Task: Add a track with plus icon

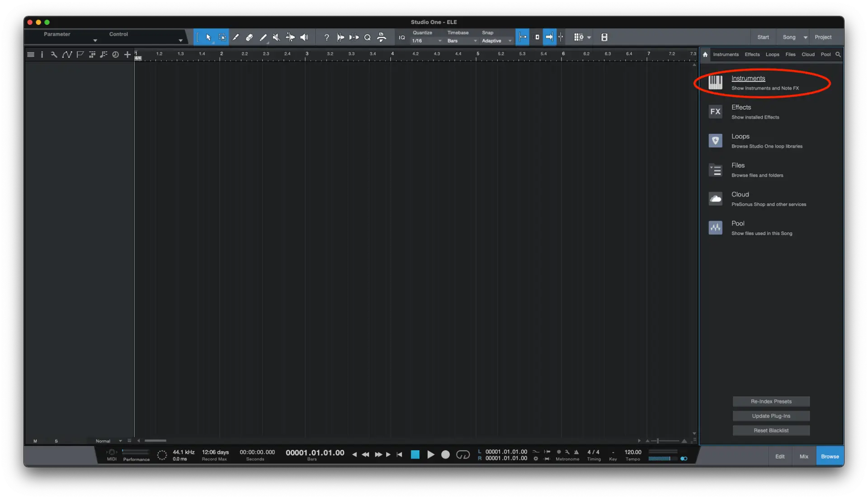Action: (x=127, y=55)
